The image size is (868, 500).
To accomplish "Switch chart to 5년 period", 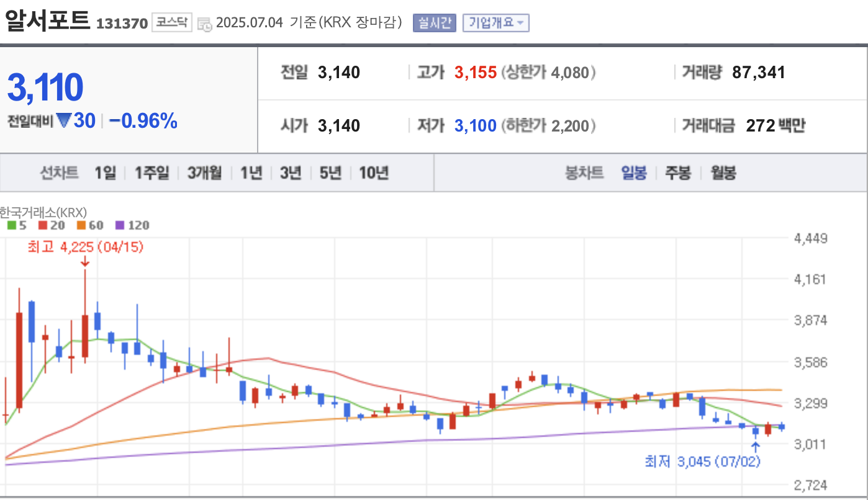I will [x=330, y=173].
